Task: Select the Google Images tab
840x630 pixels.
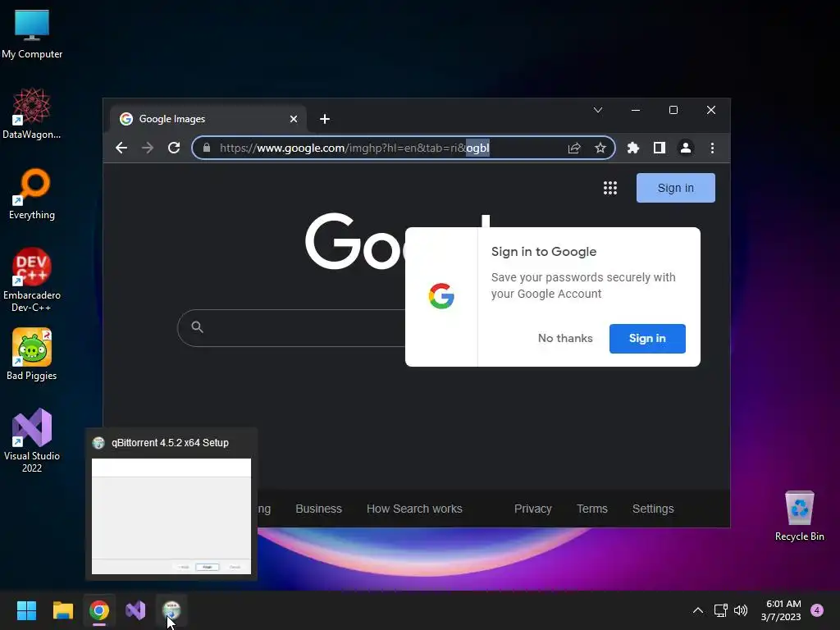Action: [x=208, y=119]
